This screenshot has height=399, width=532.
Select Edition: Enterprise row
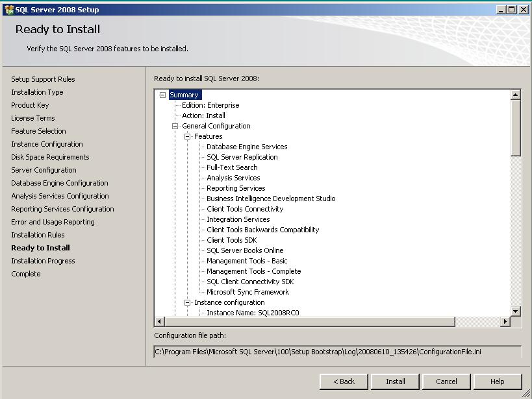[210, 106]
